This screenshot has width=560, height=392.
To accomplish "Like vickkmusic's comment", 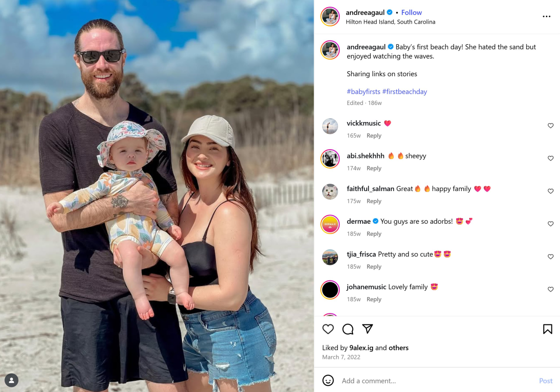I will [550, 126].
